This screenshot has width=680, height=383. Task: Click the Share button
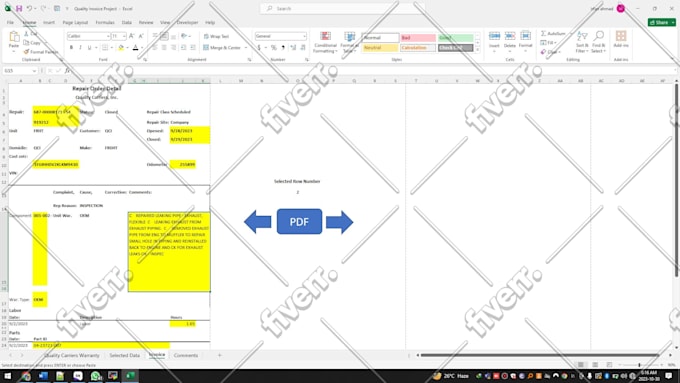[x=661, y=22]
